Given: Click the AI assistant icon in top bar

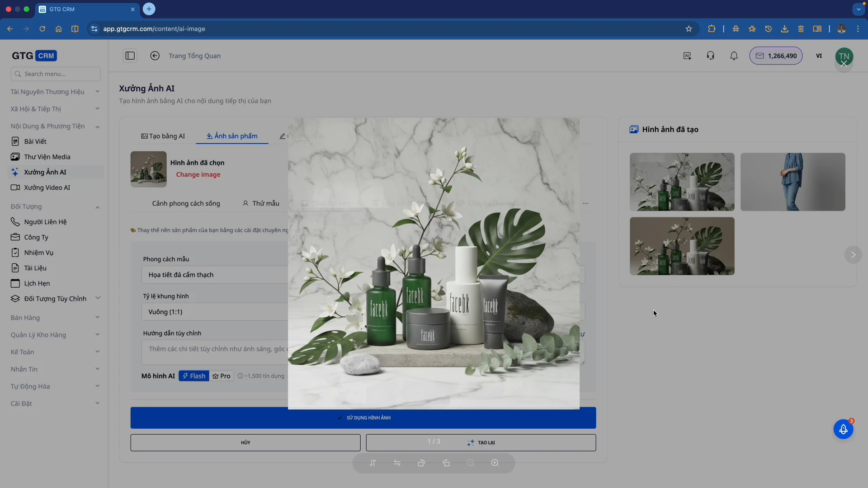Looking at the screenshot, I should (687, 56).
